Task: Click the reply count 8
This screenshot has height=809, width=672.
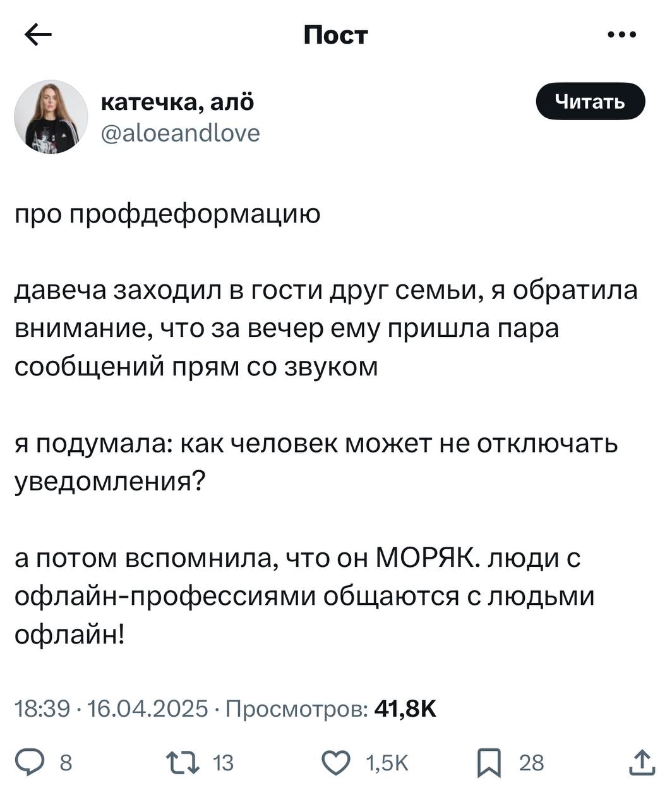Action: tap(65, 763)
